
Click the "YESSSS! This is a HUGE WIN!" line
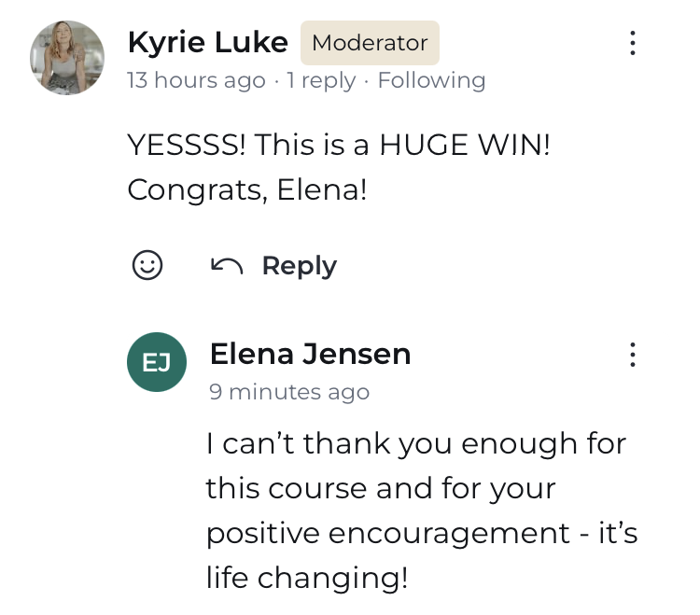coord(338,145)
